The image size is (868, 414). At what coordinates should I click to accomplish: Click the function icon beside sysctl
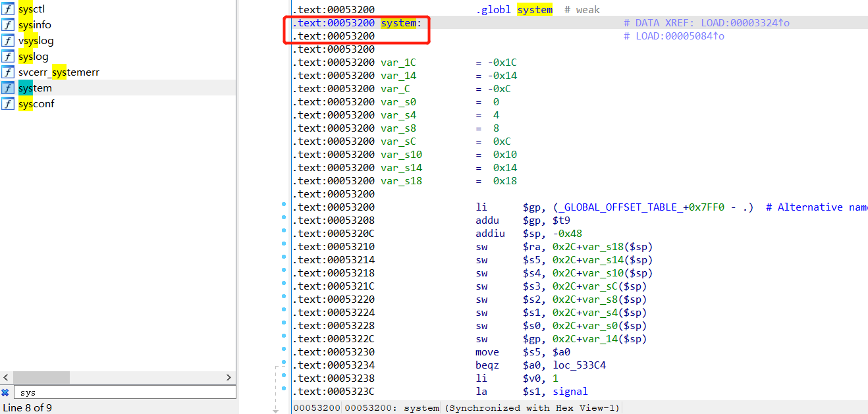8,9
